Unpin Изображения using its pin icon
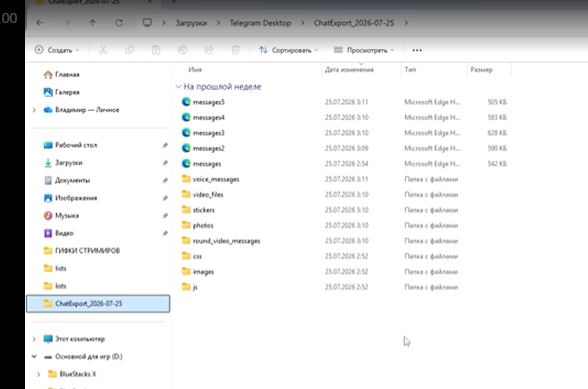The width and height of the screenshot is (588, 389). click(x=165, y=198)
